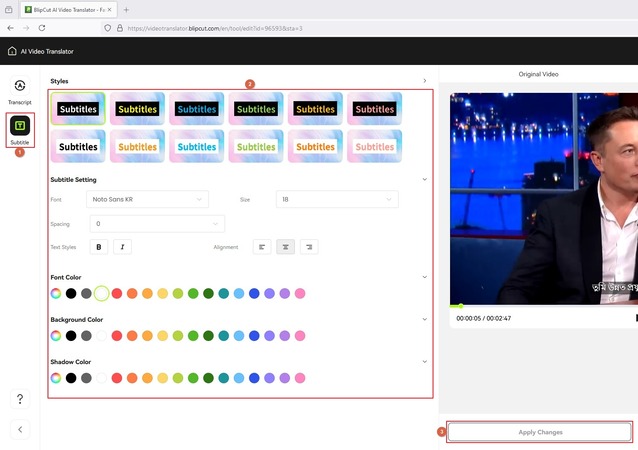Collapse sidebar with the back arrow icon

[x=20, y=429]
